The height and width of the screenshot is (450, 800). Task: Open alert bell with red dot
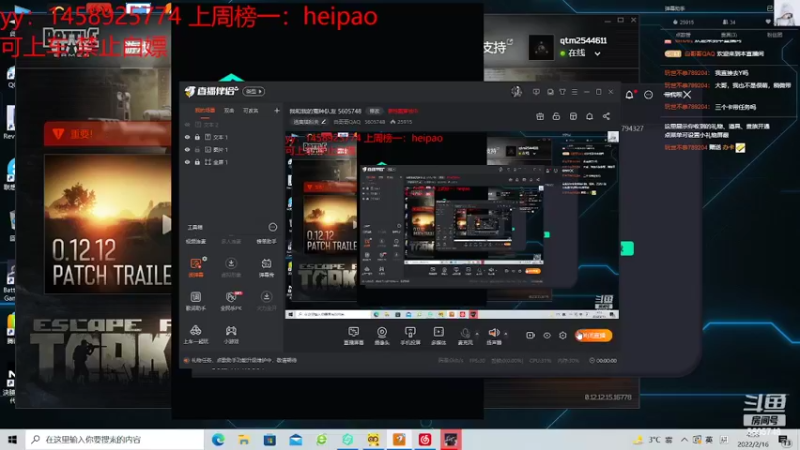(630, 95)
